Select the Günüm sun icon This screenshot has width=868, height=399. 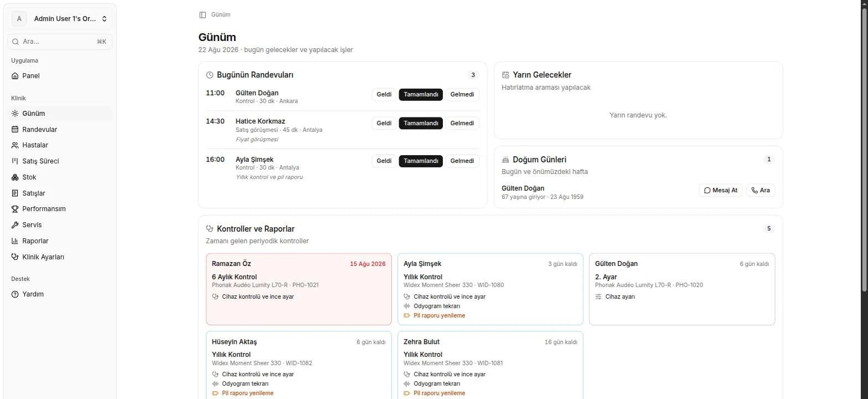(x=15, y=114)
